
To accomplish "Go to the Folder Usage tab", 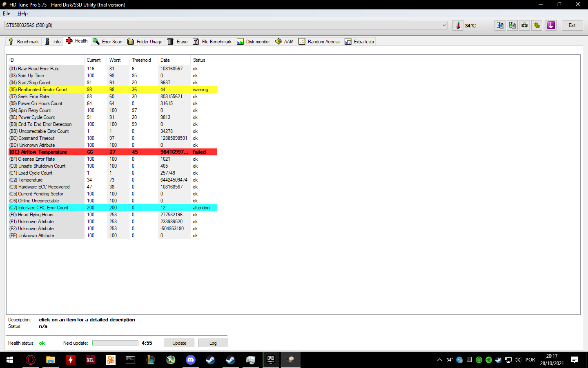I will pyautogui.click(x=145, y=42).
